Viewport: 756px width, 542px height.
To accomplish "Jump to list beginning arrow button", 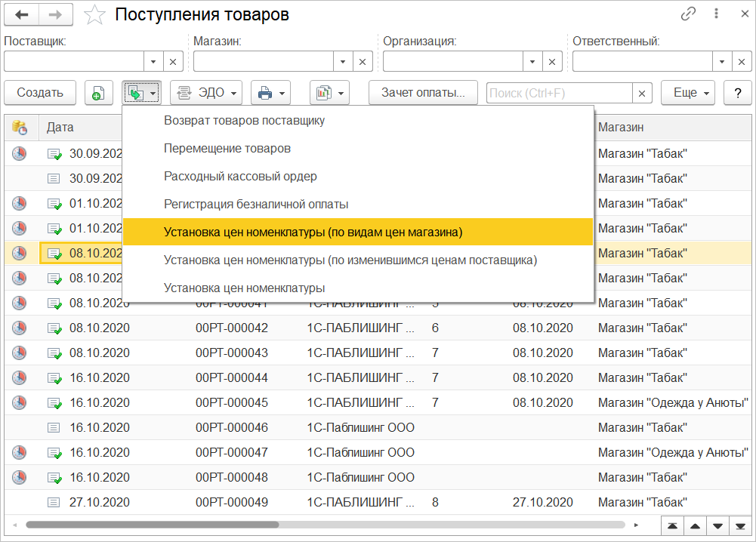I will coord(671,525).
